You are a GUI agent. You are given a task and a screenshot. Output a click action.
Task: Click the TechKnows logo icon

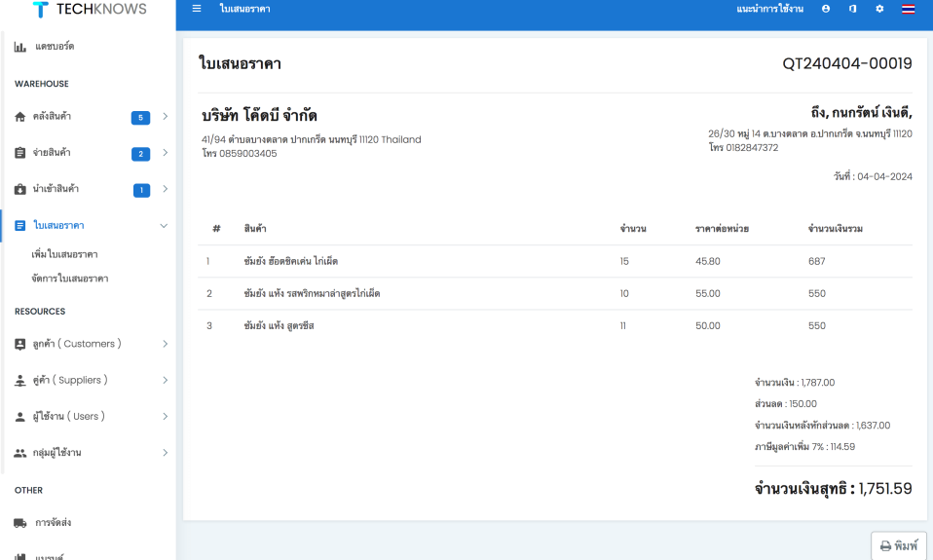point(41,10)
